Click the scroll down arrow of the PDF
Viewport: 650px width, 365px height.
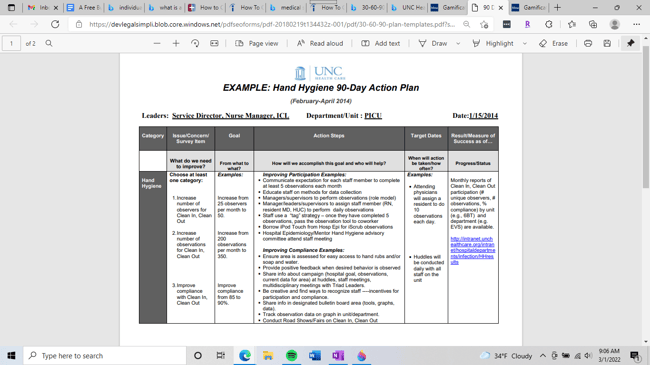(x=646, y=342)
